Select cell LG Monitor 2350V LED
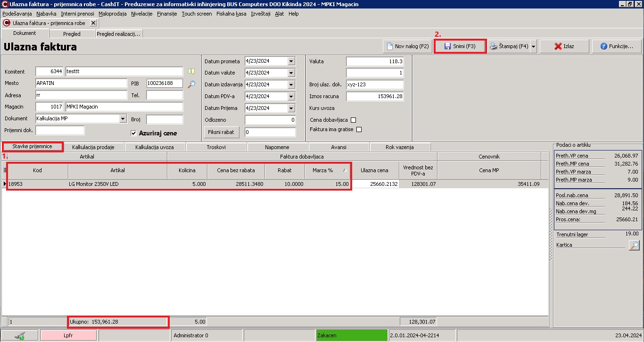The height and width of the screenshot is (342, 644). point(118,184)
